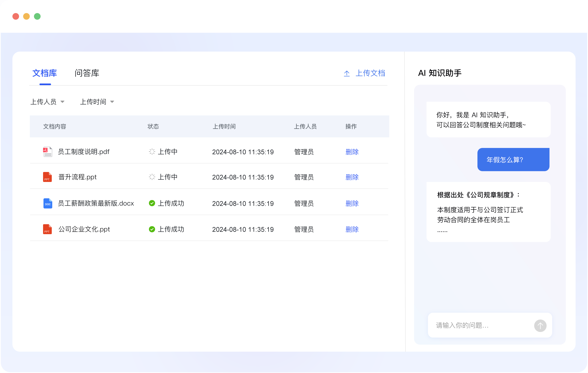
Task: Click the PPT icon of 晋升流程.ppt
Action: [47, 177]
